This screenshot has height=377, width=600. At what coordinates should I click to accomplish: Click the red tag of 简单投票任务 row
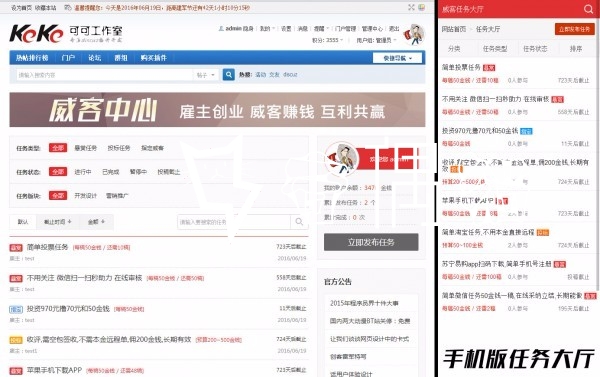(16, 248)
